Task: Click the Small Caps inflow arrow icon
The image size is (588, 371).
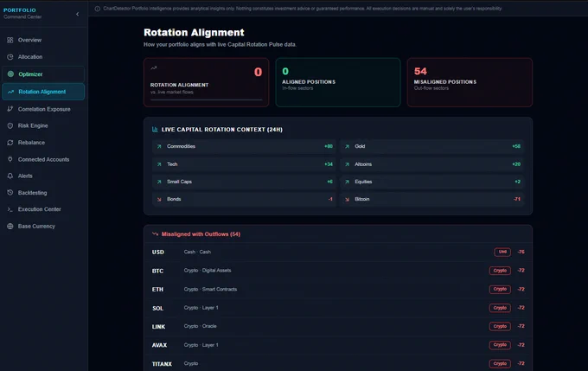Action: tap(159, 182)
